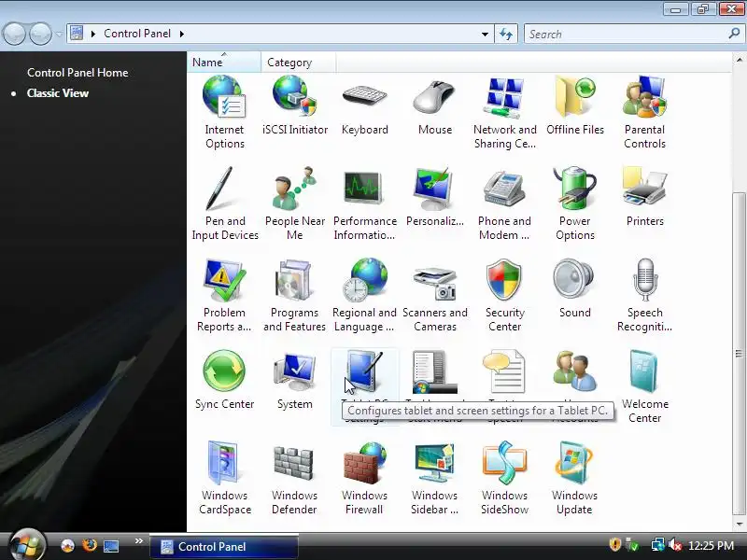Open the System applet
Viewport: 747px width, 560px height.
pos(295,380)
